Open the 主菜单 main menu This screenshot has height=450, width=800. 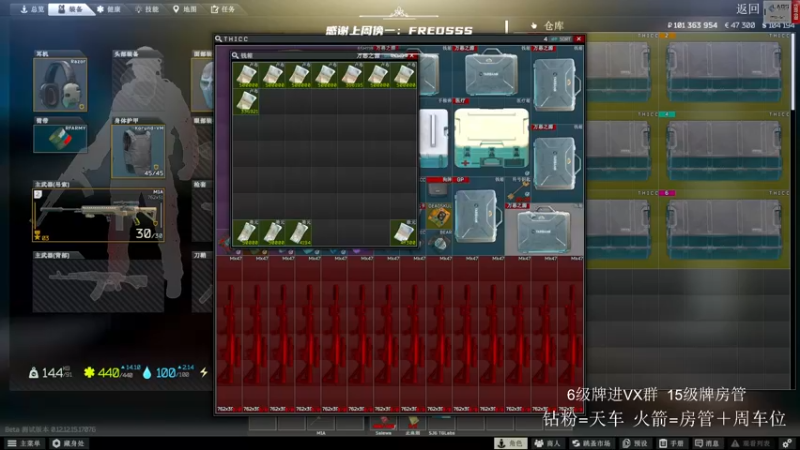click(x=24, y=443)
